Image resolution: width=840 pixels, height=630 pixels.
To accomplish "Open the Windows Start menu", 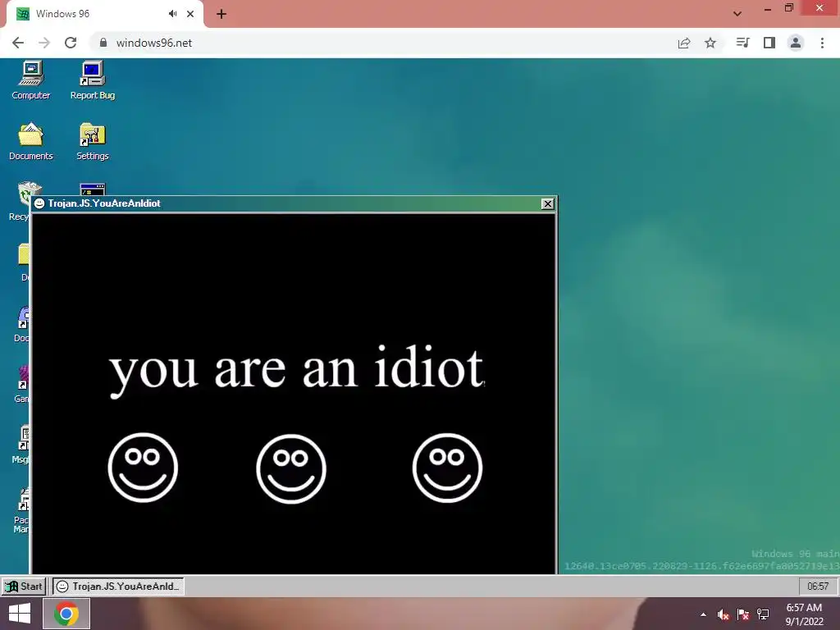I will click(x=20, y=614).
